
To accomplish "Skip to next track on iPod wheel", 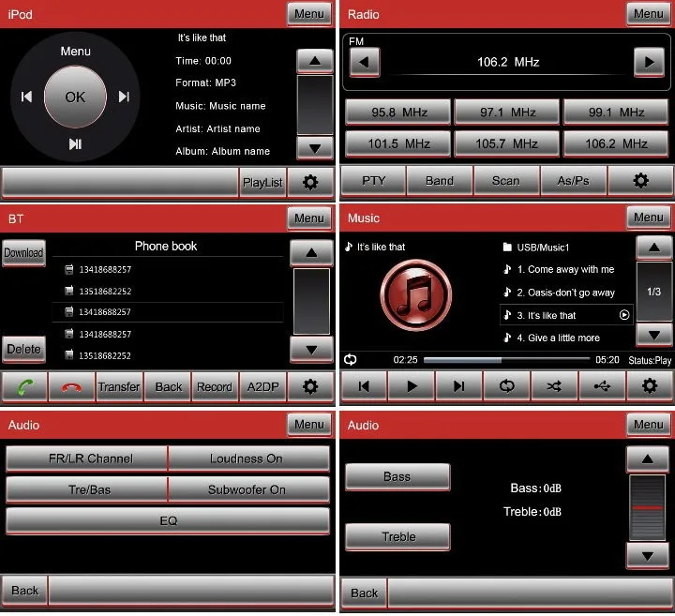I will tap(124, 97).
